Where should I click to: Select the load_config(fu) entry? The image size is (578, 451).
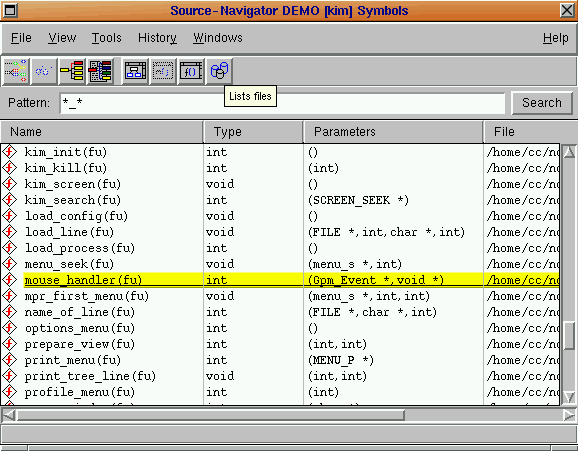tap(76, 216)
